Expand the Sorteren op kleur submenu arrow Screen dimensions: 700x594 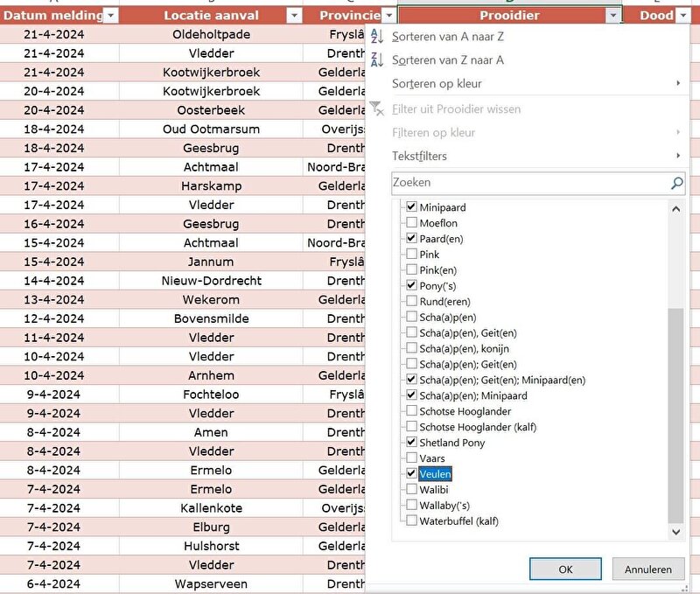(678, 83)
